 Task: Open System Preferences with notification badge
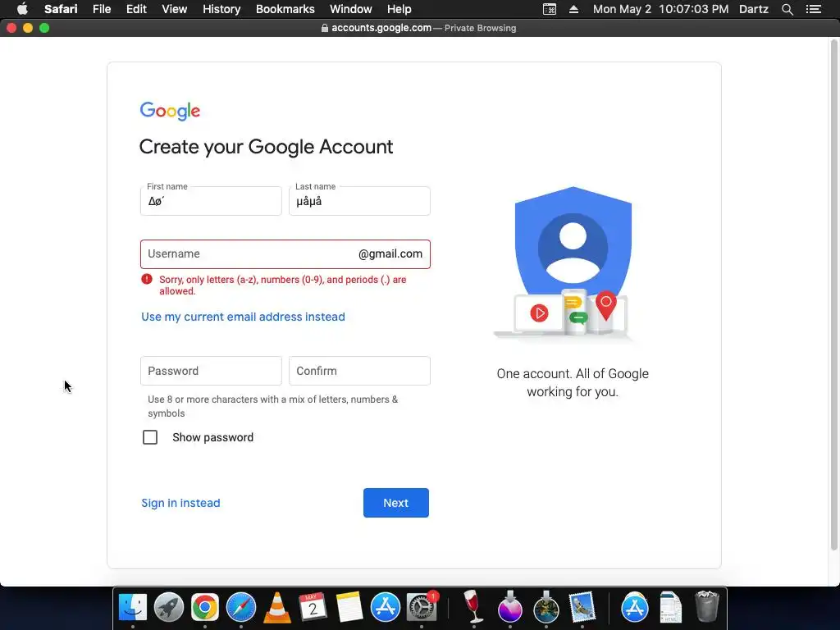[x=422, y=608]
